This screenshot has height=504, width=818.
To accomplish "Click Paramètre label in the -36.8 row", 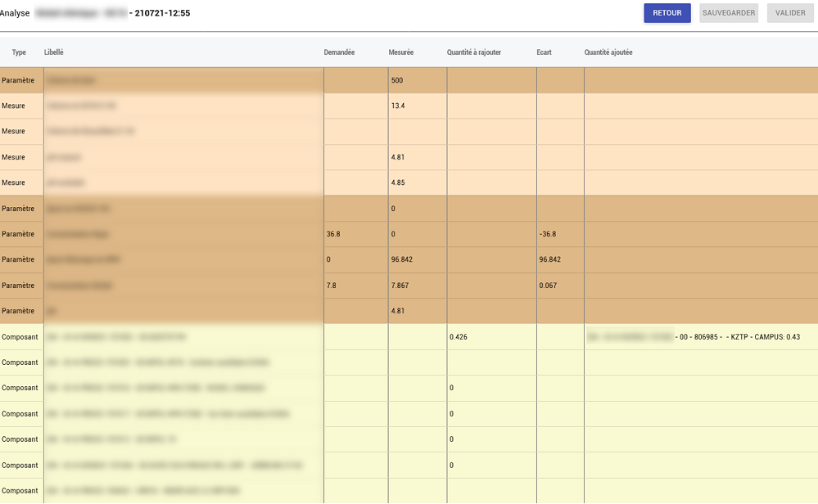I will [18, 234].
